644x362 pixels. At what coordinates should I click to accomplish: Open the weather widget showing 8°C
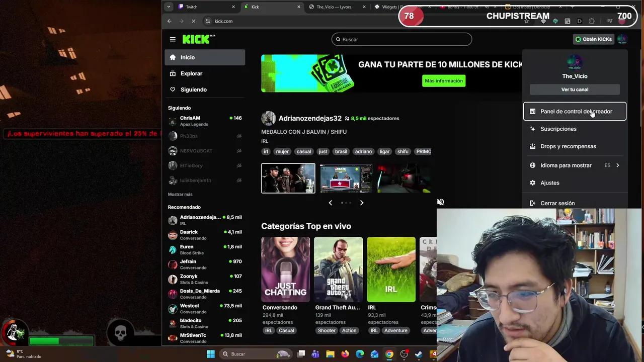tap(23, 354)
